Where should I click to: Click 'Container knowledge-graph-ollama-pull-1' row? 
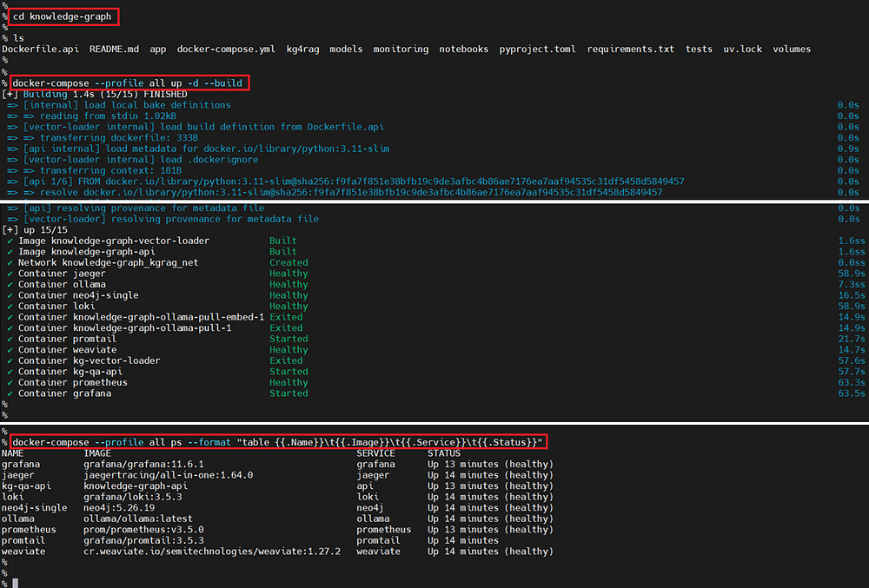(435, 327)
